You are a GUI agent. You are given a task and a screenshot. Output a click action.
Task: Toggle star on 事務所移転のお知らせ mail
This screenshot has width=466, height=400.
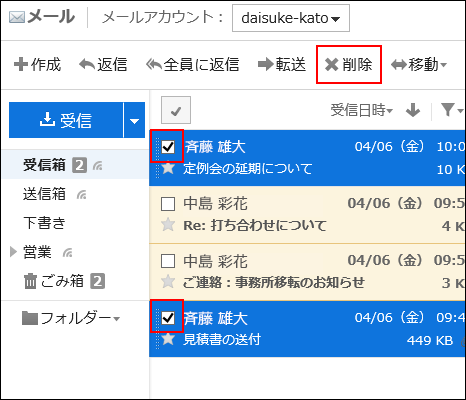[x=168, y=282]
